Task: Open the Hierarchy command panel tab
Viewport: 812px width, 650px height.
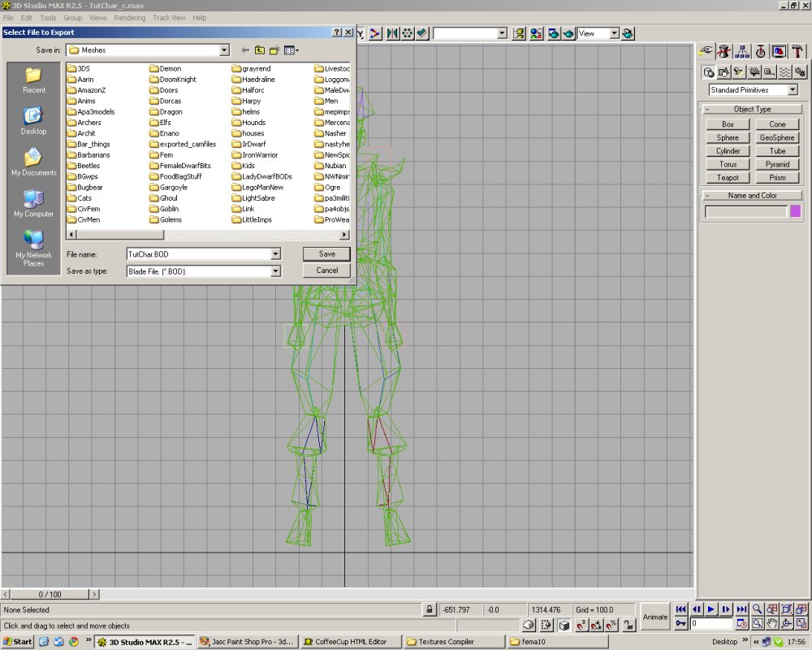Action: 742,51
